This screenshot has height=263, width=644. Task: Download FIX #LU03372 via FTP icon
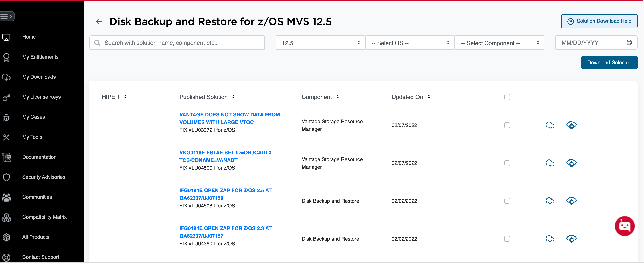click(571, 125)
